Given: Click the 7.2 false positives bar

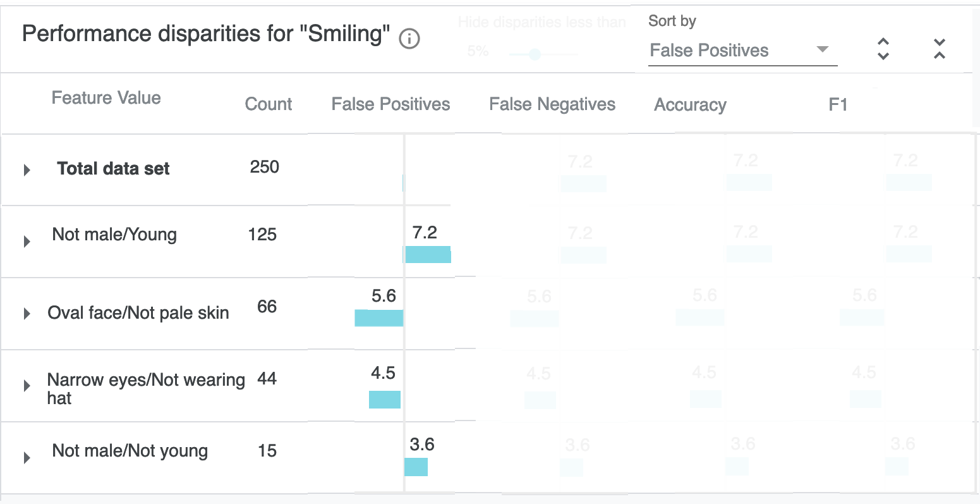Looking at the screenshot, I should 428,254.
